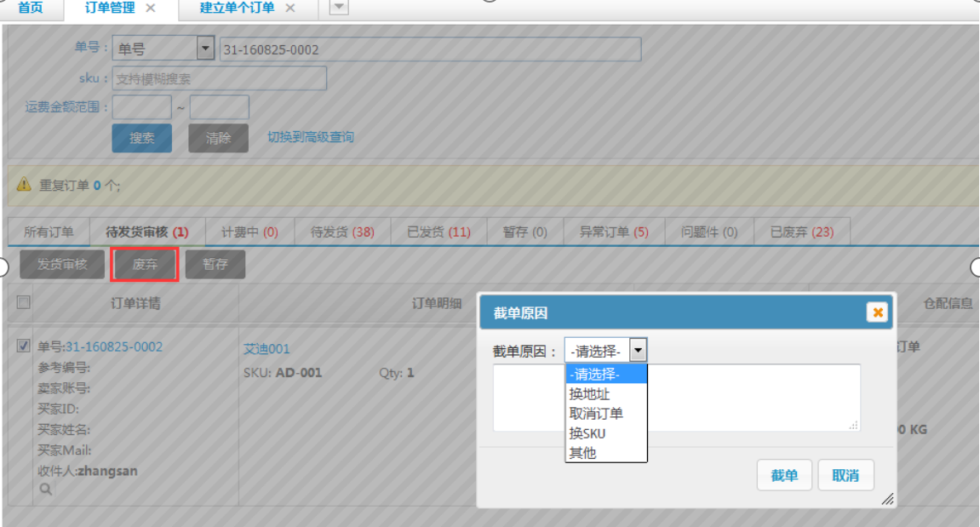Open 切换到高级查询 link

tap(311, 137)
